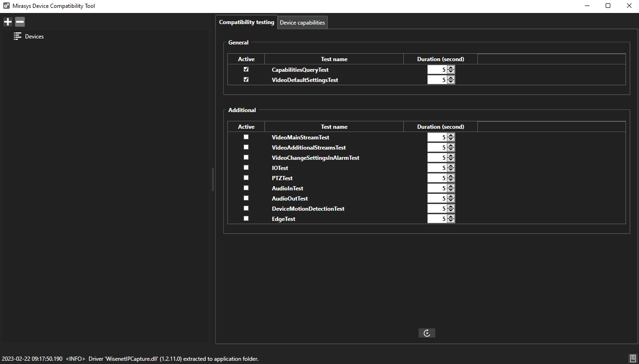The height and width of the screenshot is (364, 639).
Task: Click the Test name column header in Additional
Action: (334, 127)
